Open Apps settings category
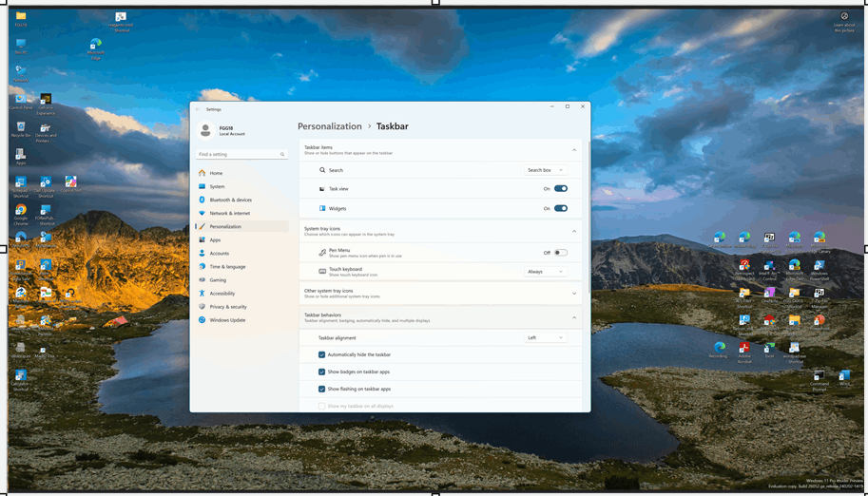The image size is (868, 496). 241,240
